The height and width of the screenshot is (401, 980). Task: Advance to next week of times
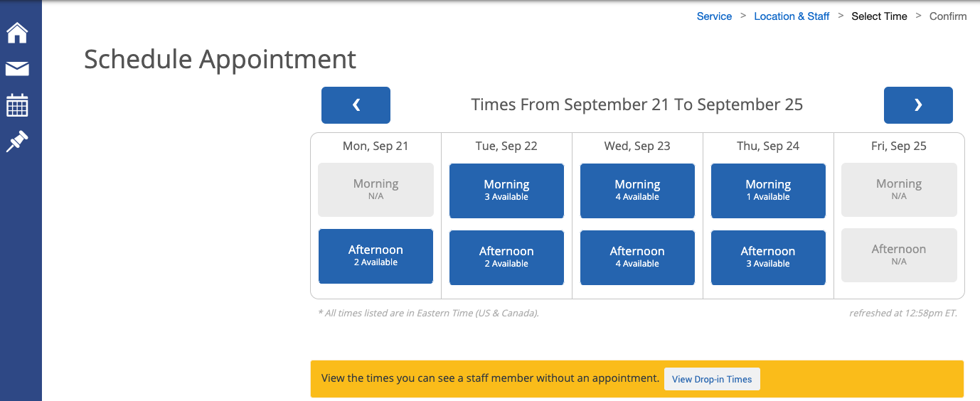click(917, 105)
